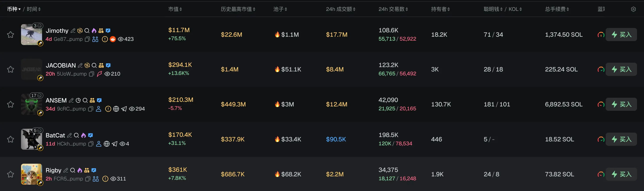Star Rigby as a favorite

coord(11,174)
